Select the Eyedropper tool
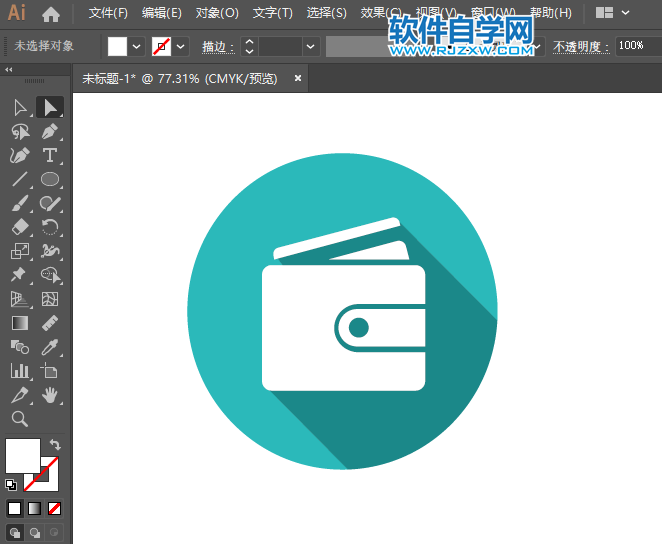 pos(50,347)
